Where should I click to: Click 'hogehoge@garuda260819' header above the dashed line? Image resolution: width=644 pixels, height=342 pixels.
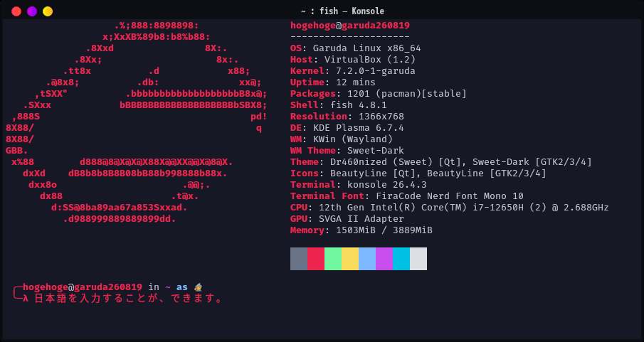pyautogui.click(x=350, y=26)
